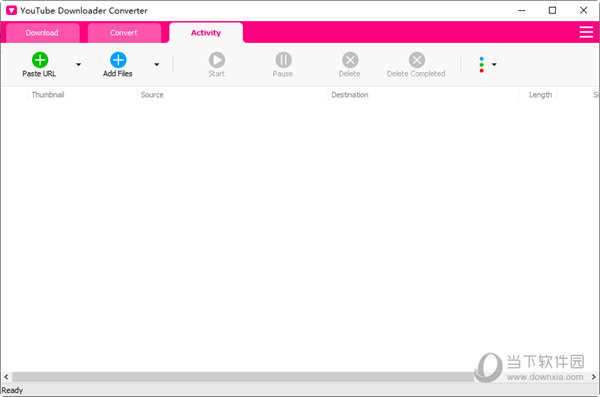Image resolution: width=600 pixels, height=397 pixels.
Task: Click the app logo in title bar
Action: pyautogui.click(x=11, y=10)
